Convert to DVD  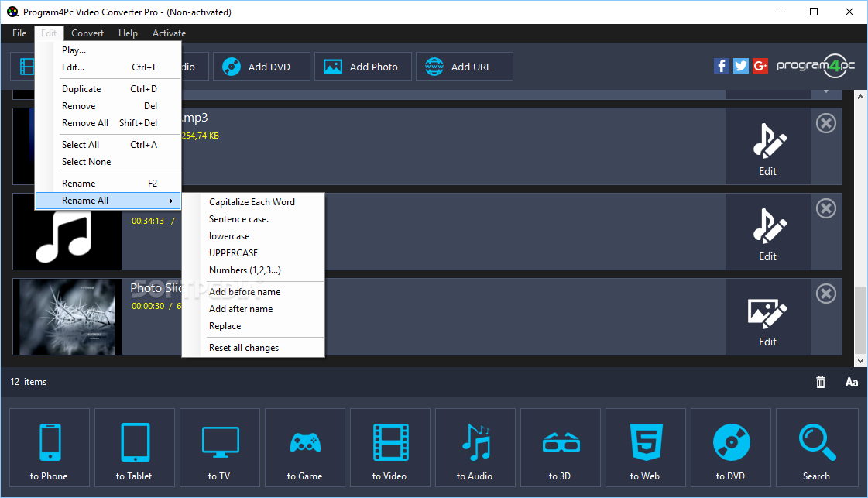(x=731, y=448)
